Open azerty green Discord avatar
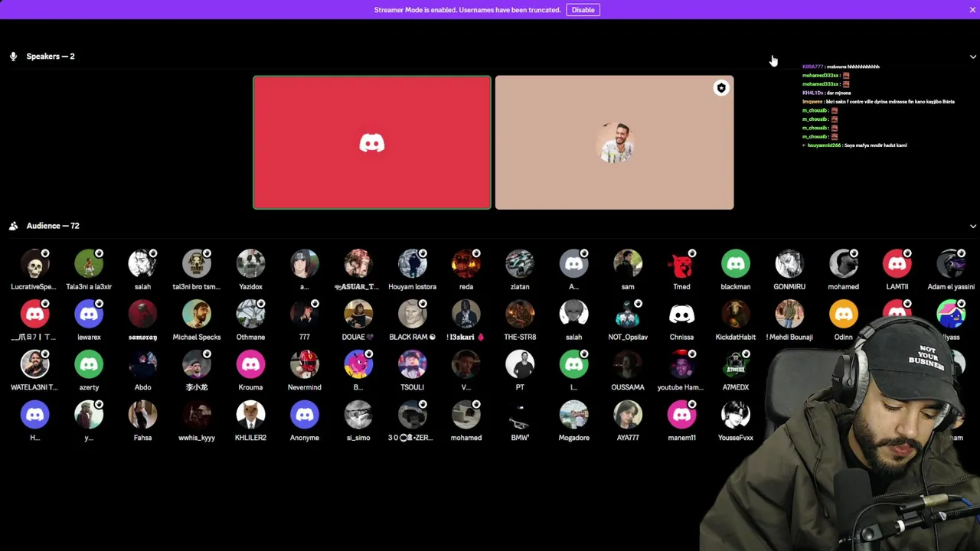980x551 pixels. pyautogui.click(x=89, y=365)
